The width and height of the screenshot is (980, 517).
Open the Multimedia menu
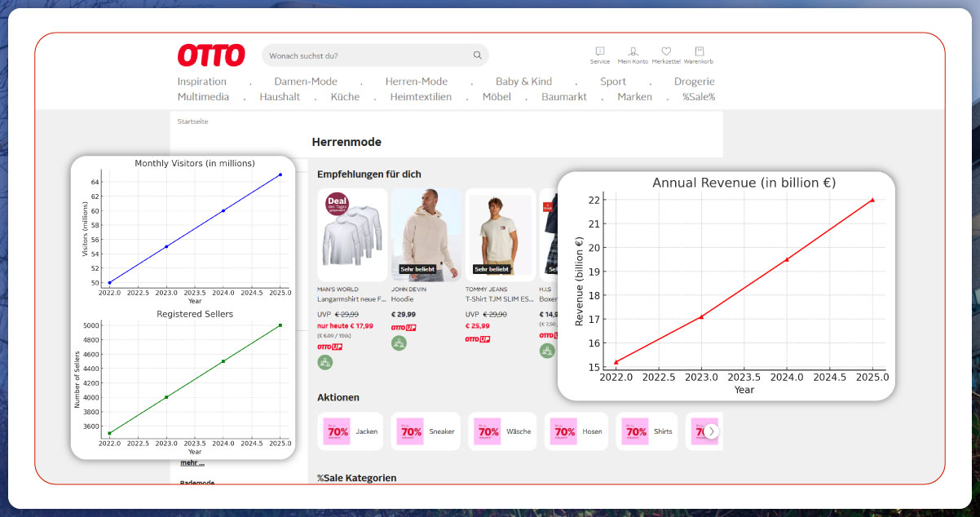click(203, 97)
